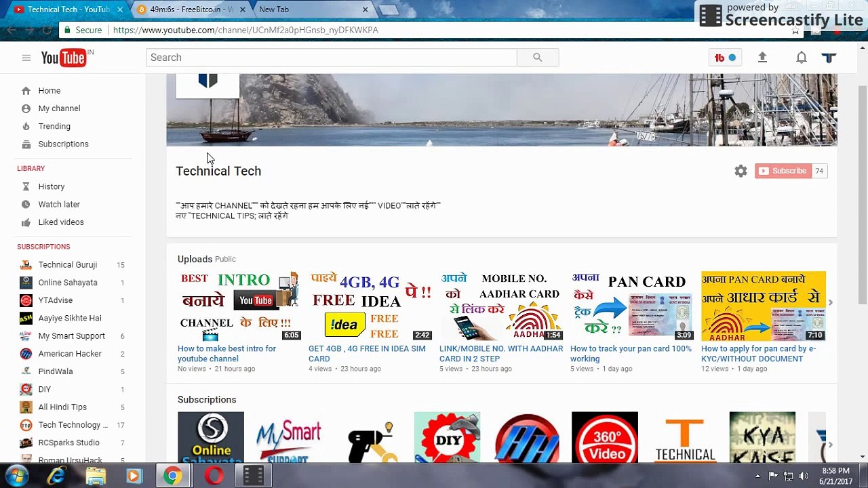The height and width of the screenshot is (488, 868).
Task: Open the Kya Kaise channel tile
Action: 762,437
